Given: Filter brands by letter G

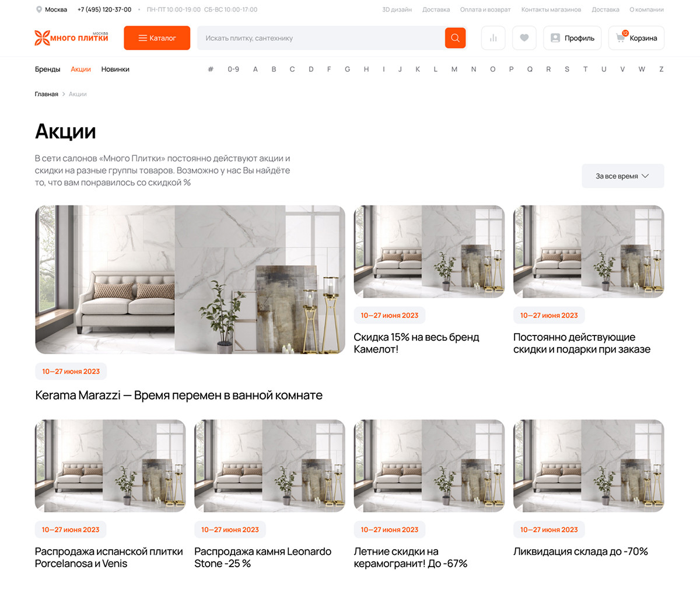Looking at the screenshot, I should pos(347,69).
